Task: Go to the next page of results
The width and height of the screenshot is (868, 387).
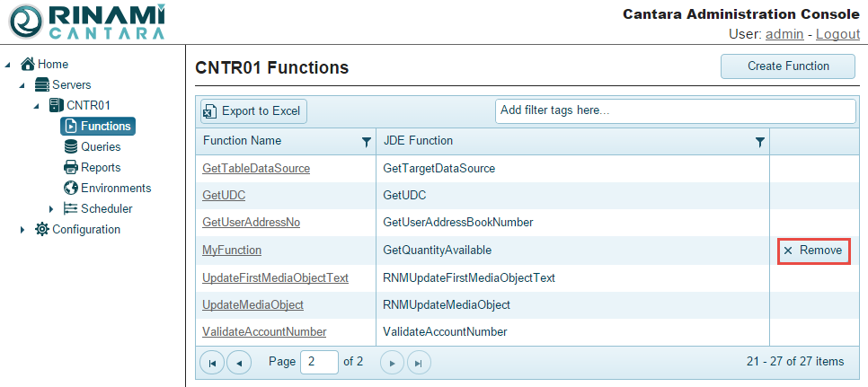Action: click(392, 363)
